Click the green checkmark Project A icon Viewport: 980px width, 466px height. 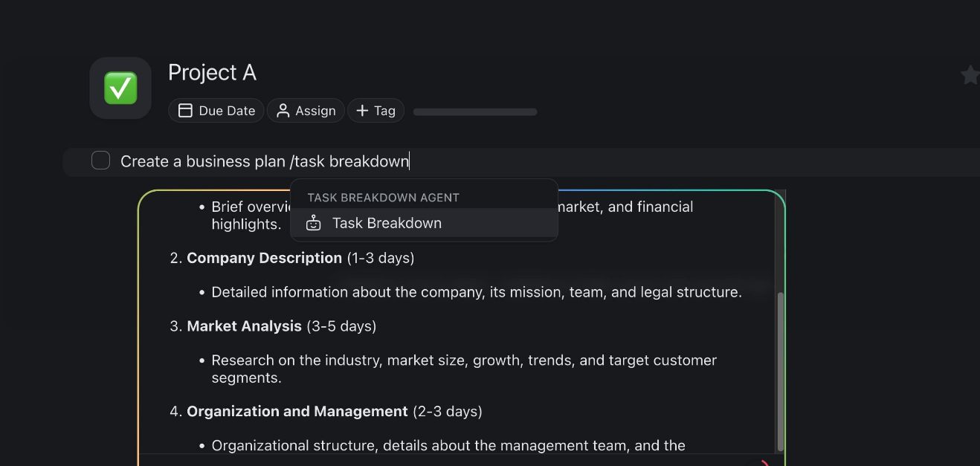point(120,87)
